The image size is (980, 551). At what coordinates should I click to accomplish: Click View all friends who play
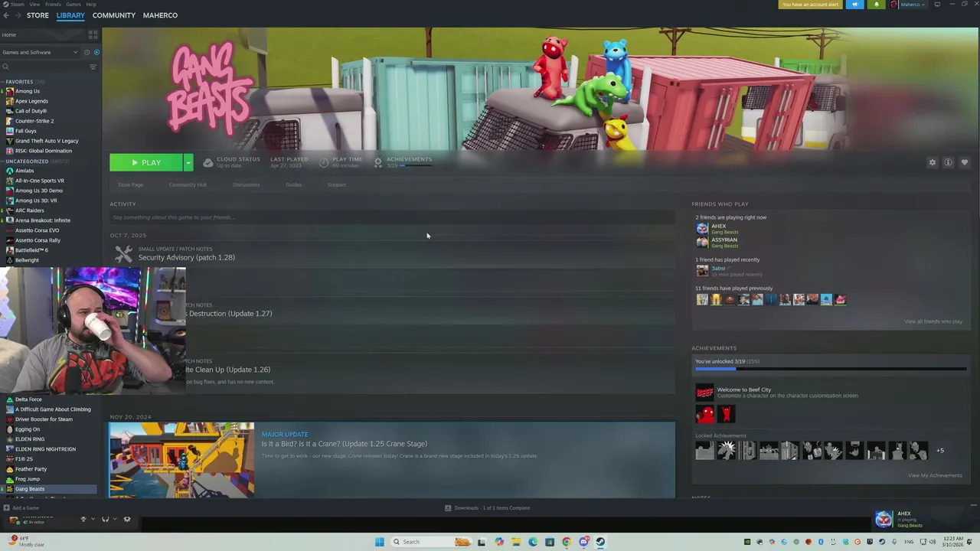933,321
